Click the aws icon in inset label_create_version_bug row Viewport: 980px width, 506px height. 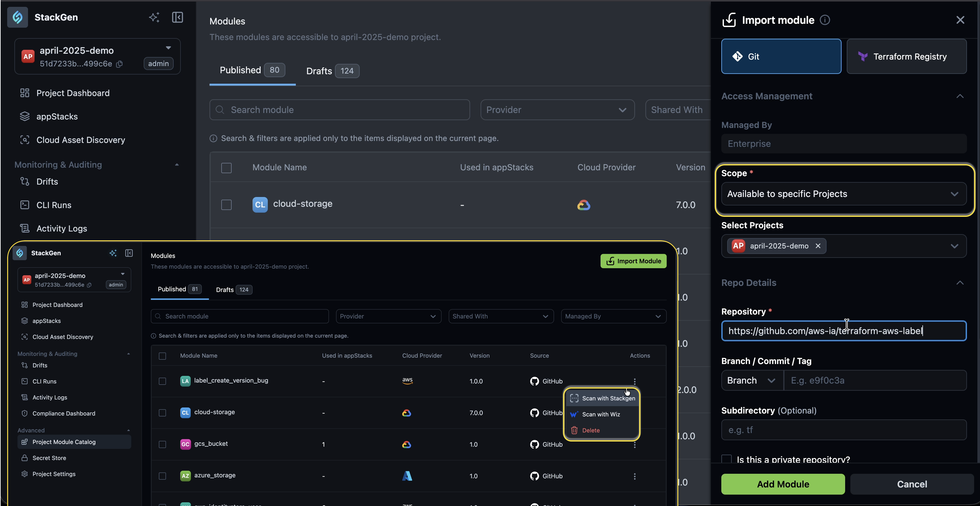tap(408, 381)
